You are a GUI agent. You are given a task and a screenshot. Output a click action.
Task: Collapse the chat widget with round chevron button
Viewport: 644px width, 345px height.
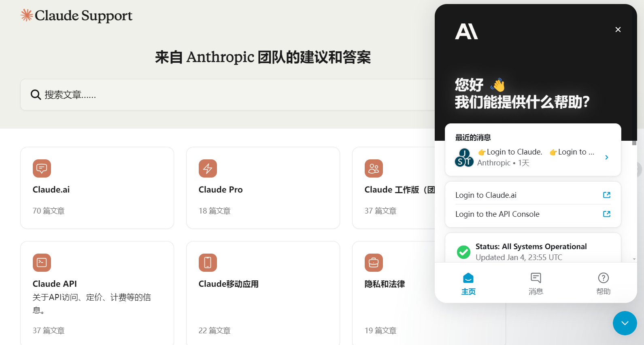(x=625, y=323)
